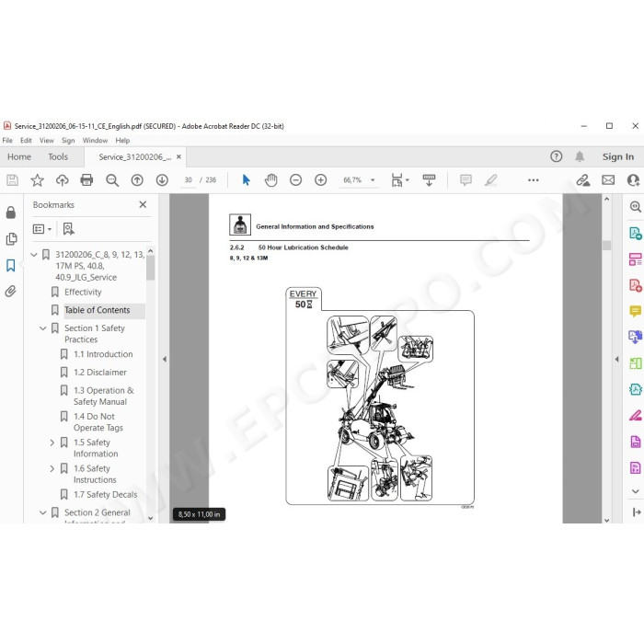The image size is (644, 644).
Task: Go to next page arrow
Action: [x=162, y=180]
